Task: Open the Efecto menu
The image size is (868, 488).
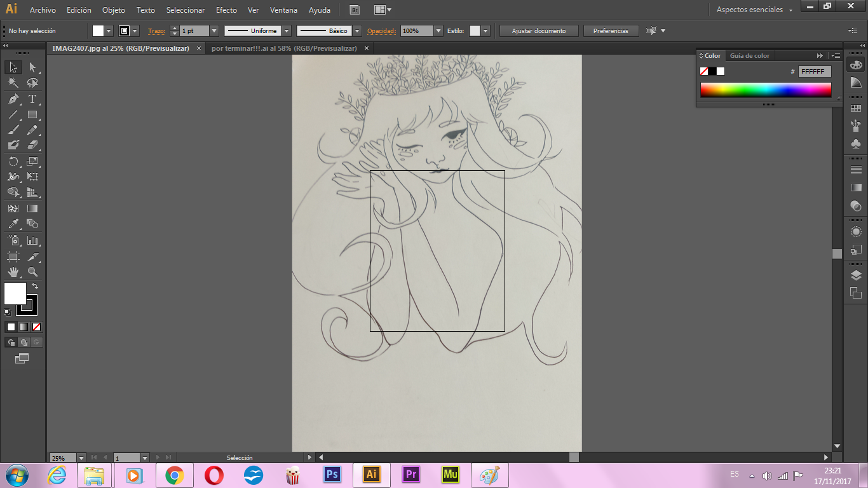Action: [226, 10]
